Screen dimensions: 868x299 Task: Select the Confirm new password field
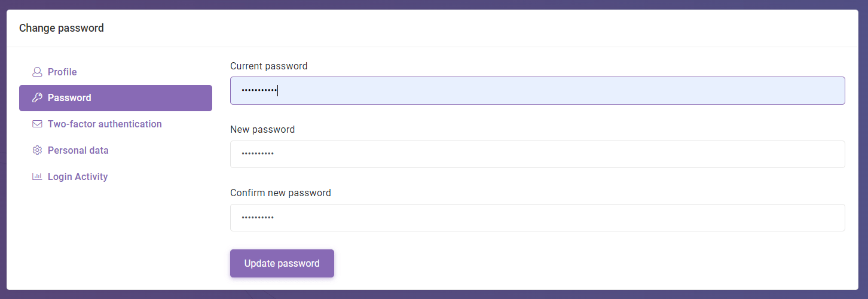pyautogui.click(x=537, y=218)
